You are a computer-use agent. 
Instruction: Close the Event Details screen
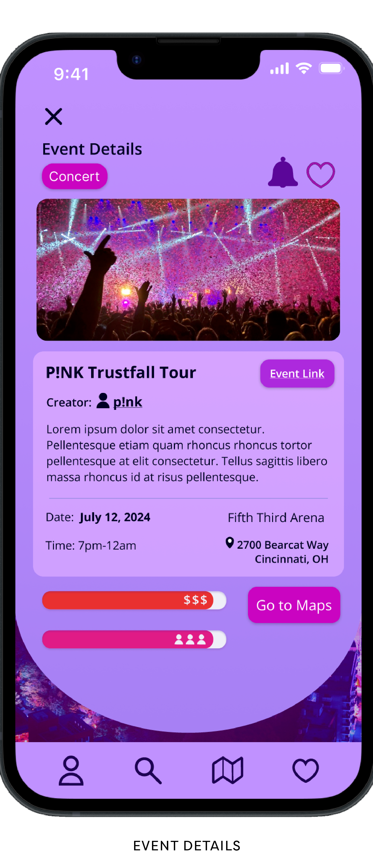(x=54, y=117)
